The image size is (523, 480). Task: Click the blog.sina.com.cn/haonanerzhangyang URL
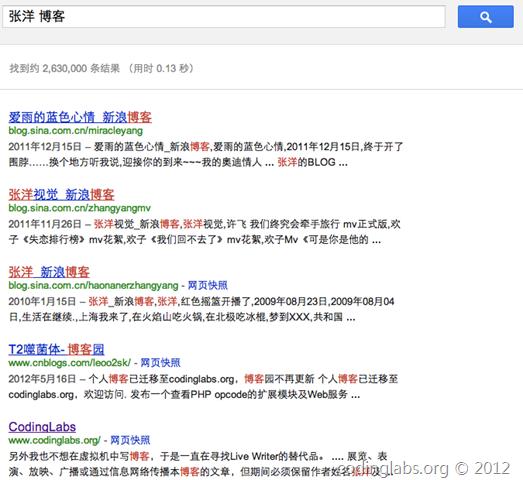click(x=93, y=286)
